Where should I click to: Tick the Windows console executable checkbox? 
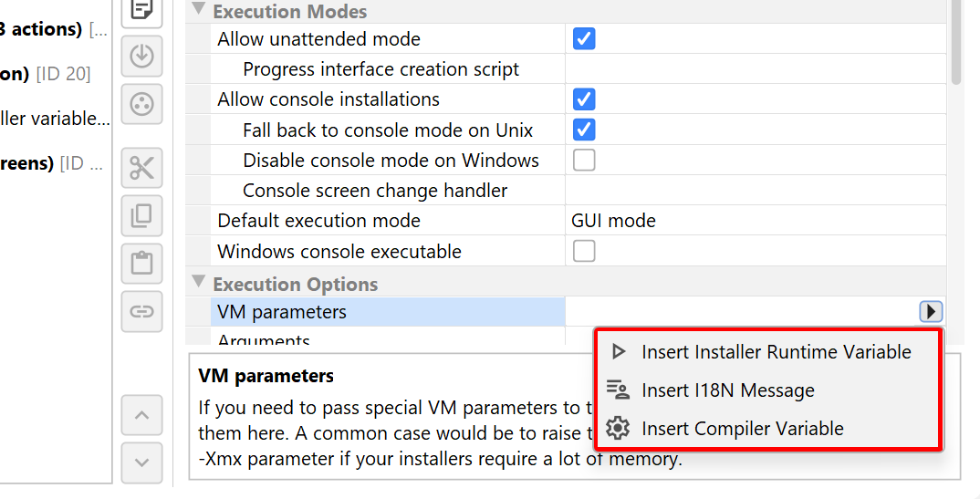pyautogui.click(x=584, y=251)
